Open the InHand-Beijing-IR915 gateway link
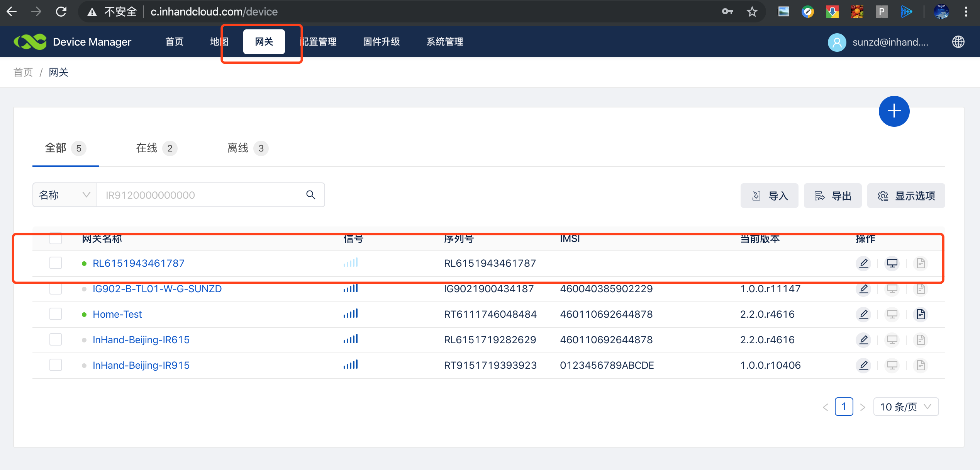980x470 pixels. (x=141, y=365)
